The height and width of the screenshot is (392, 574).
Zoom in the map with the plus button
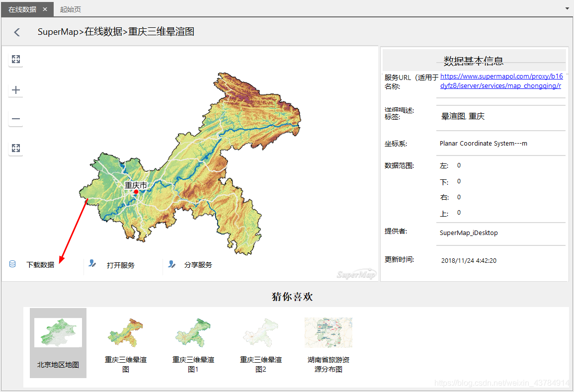pyautogui.click(x=16, y=89)
